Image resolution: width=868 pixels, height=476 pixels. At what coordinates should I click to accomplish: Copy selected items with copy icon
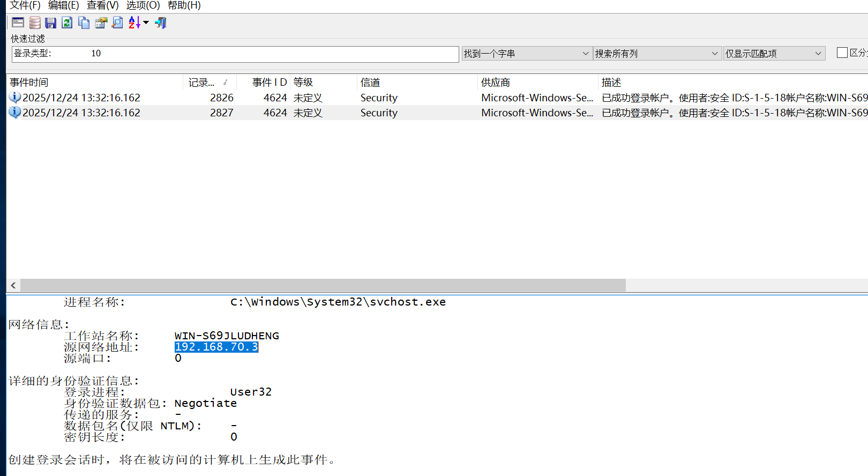(x=84, y=23)
